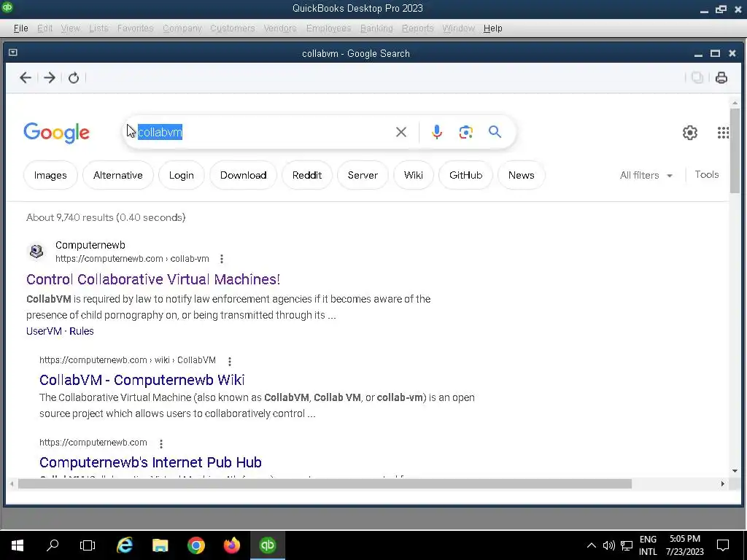Image resolution: width=747 pixels, height=560 pixels.
Task: Open the Reports menu
Action: coord(417,28)
